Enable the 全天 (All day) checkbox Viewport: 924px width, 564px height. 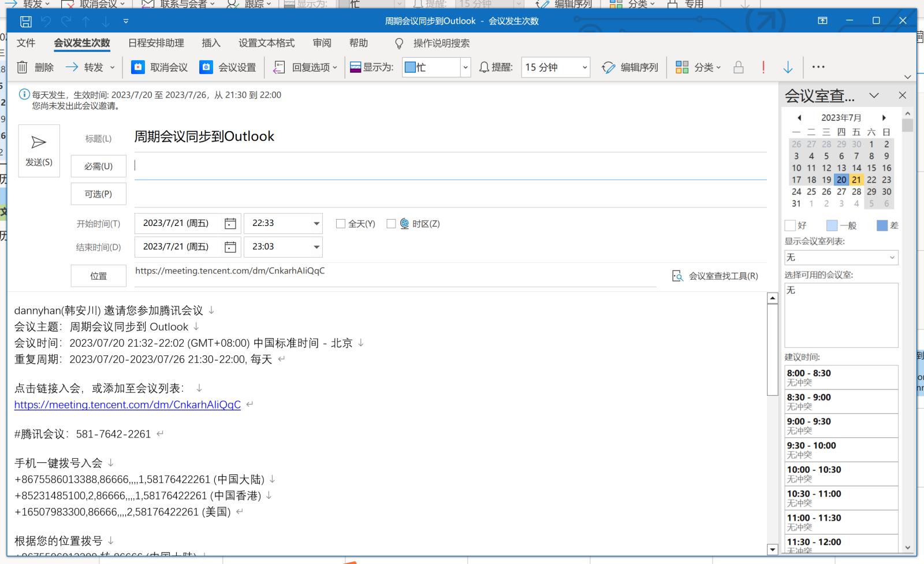point(341,224)
